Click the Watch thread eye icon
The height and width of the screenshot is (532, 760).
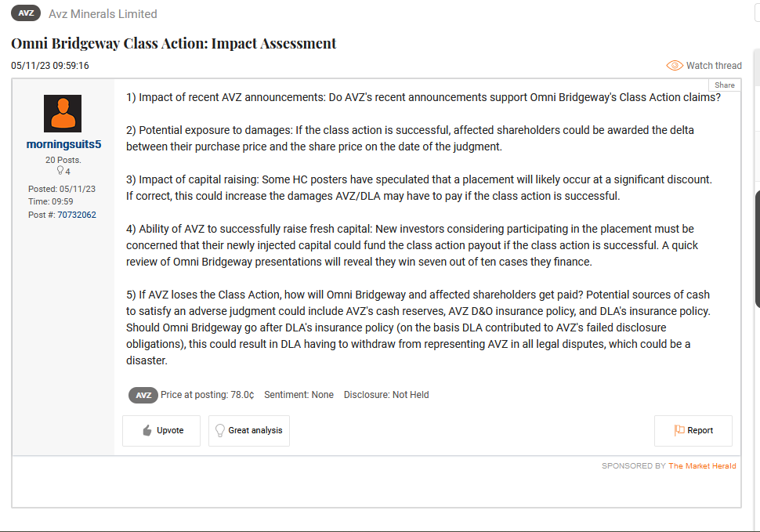click(x=675, y=65)
